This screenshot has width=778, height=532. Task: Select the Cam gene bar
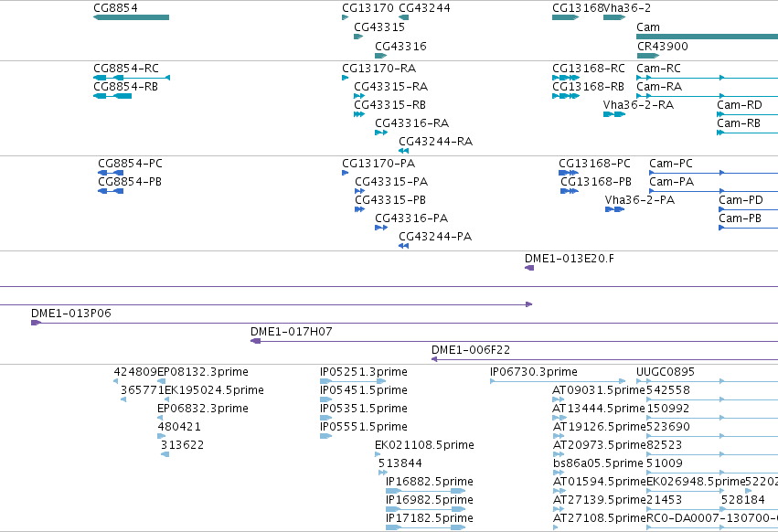707,37
